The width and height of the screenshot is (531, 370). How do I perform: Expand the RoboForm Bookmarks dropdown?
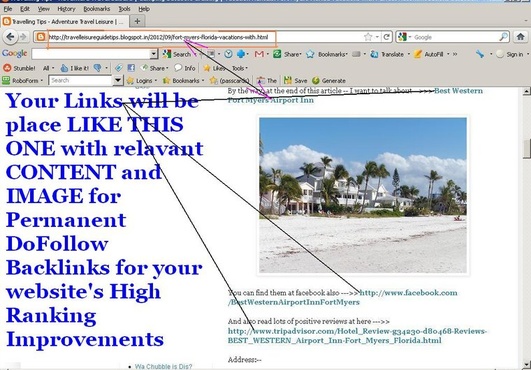[184, 81]
